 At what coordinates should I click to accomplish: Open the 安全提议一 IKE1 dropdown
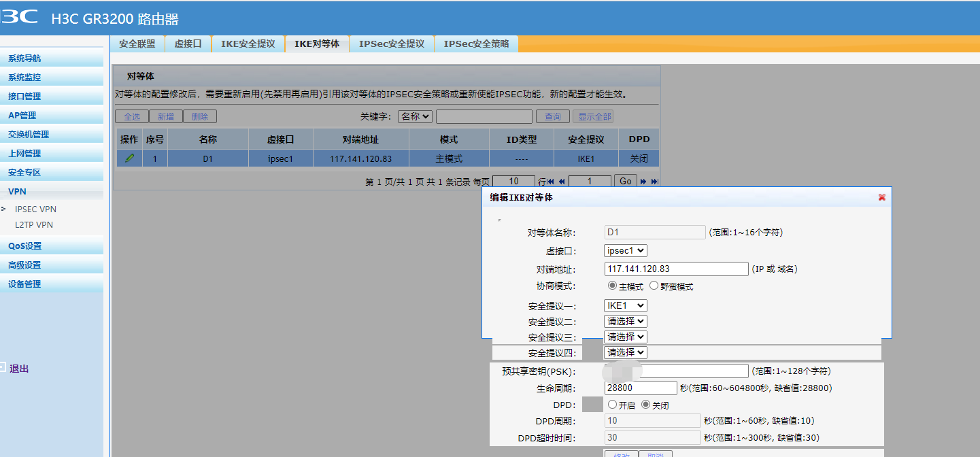pyautogui.click(x=625, y=306)
